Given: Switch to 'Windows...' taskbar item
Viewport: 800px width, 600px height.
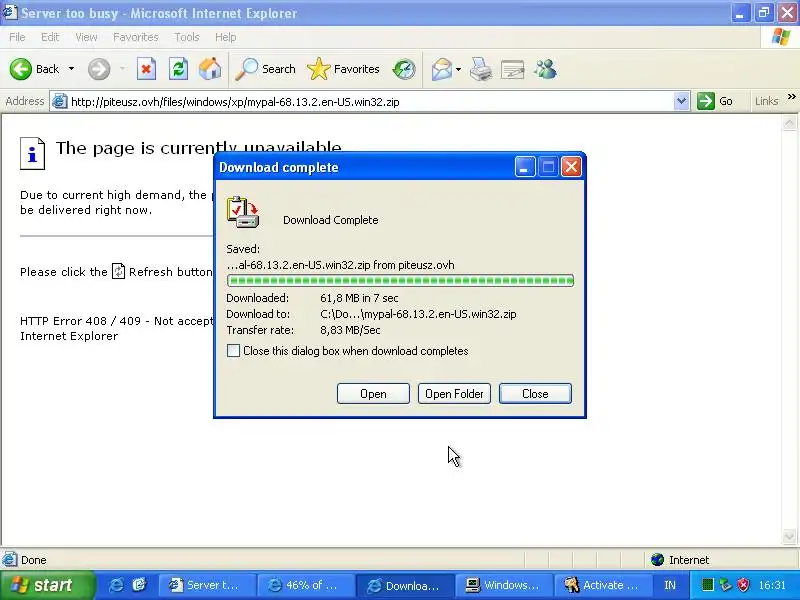Looking at the screenshot, I should pos(504,585).
